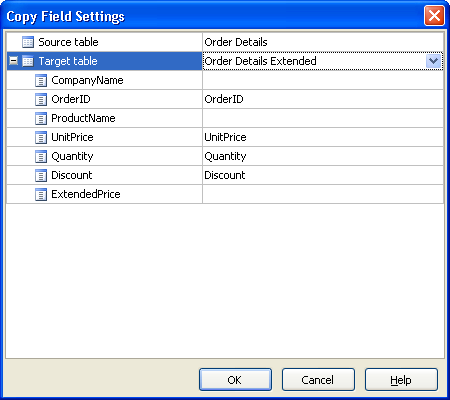This screenshot has height=400, width=450.
Task: Open the Order Details Extended dropdown arrow
Action: point(433,61)
